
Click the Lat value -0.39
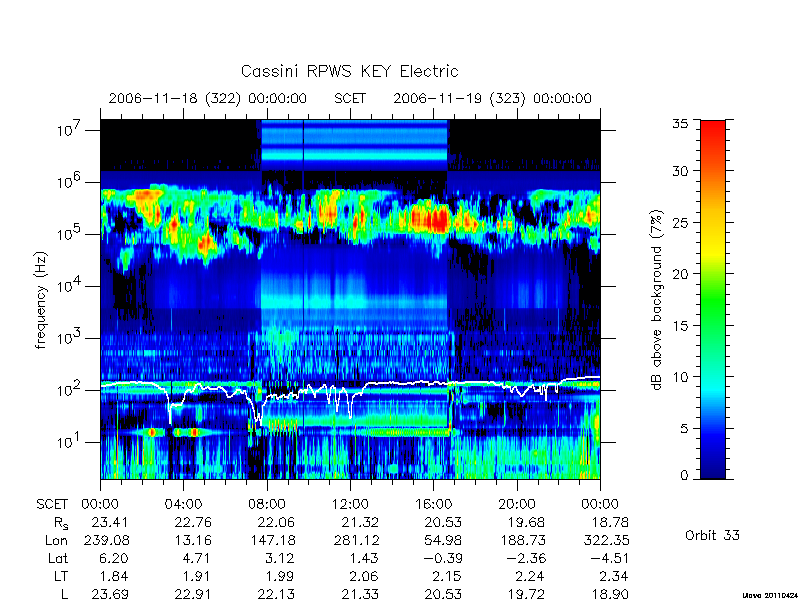pyautogui.click(x=442, y=558)
